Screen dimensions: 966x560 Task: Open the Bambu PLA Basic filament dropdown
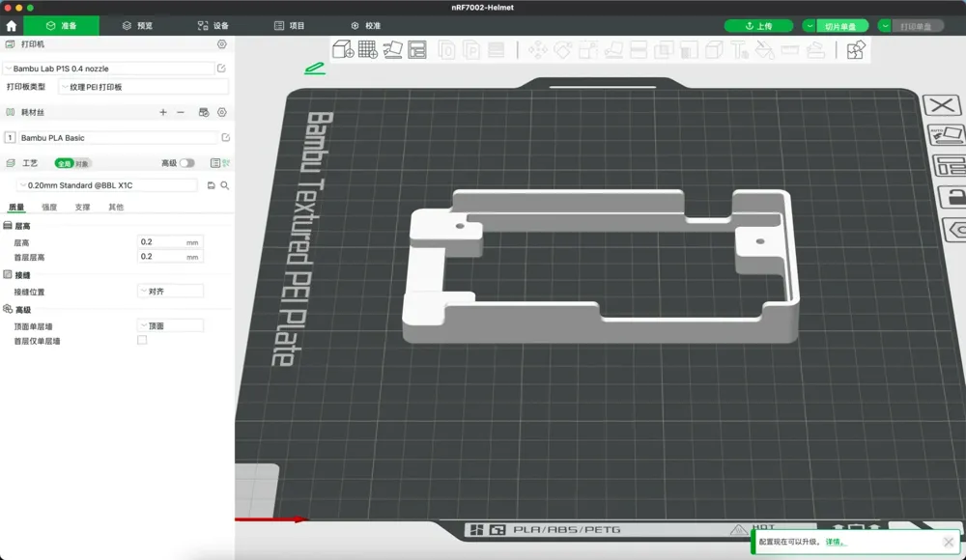[118, 137]
